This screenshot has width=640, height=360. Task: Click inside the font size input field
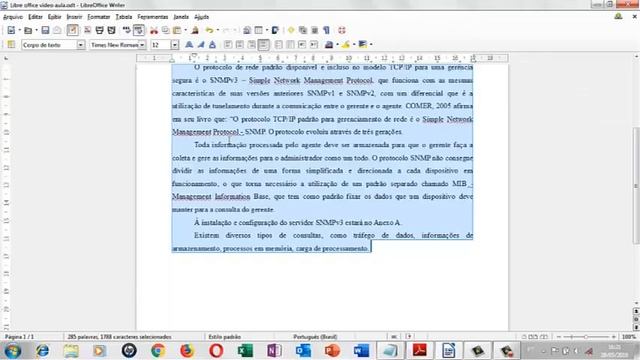pos(160,45)
